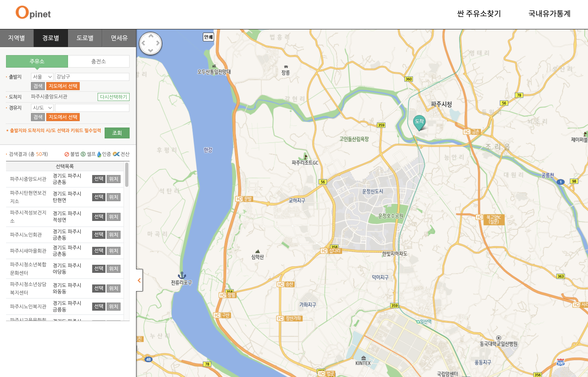The image size is (588, 377).
Task: Open the 국내유가통계 menu
Action: coord(549,13)
